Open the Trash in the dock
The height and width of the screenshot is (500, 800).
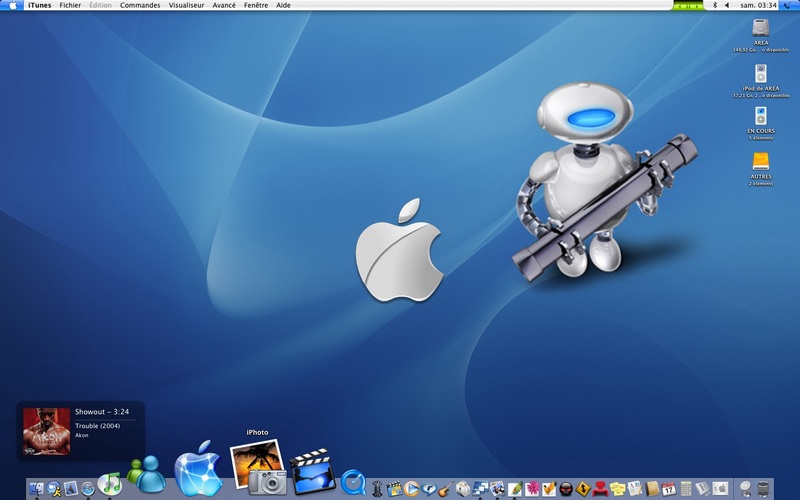tap(763, 489)
